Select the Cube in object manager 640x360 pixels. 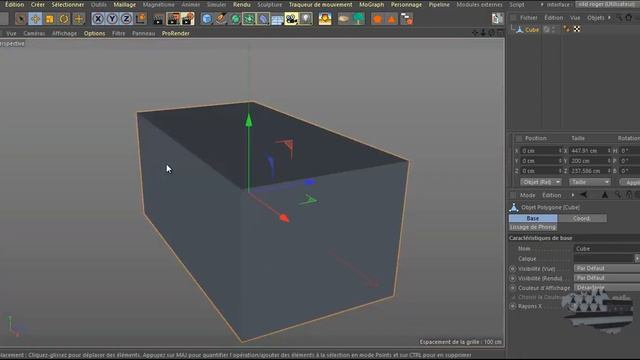532,30
